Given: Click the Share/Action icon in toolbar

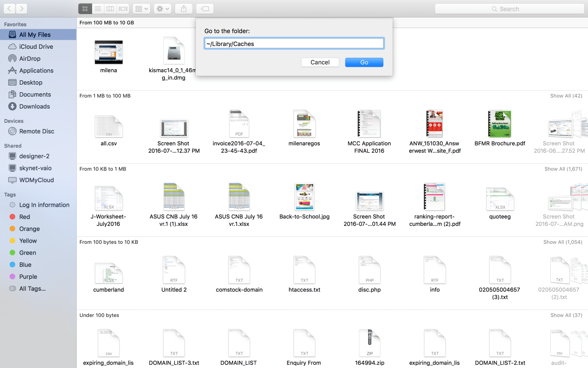Looking at the screenshot, I should [184, 9].
